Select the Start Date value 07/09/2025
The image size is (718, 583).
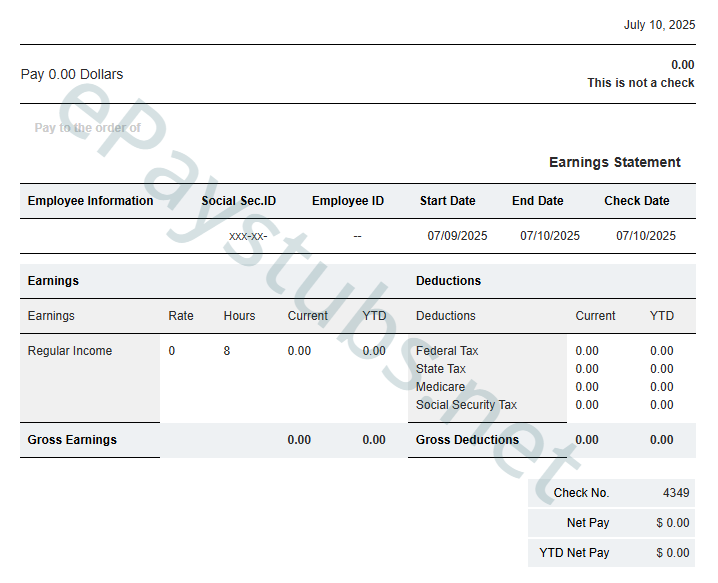coord(457,236)
